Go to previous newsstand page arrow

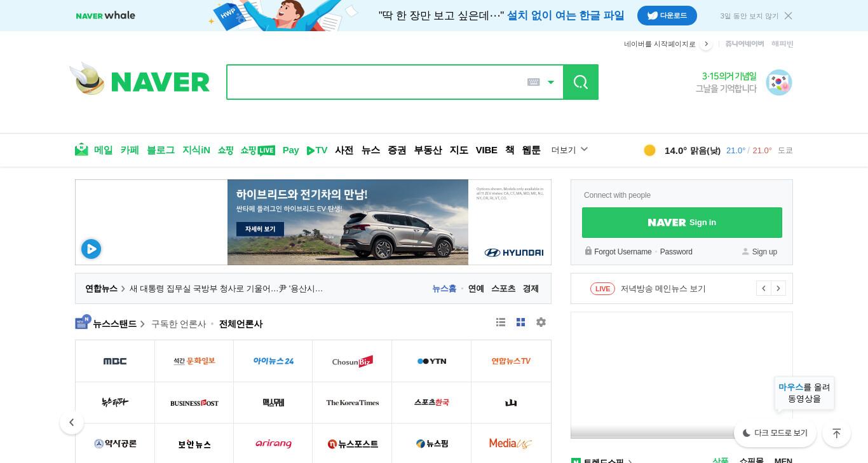72,422
